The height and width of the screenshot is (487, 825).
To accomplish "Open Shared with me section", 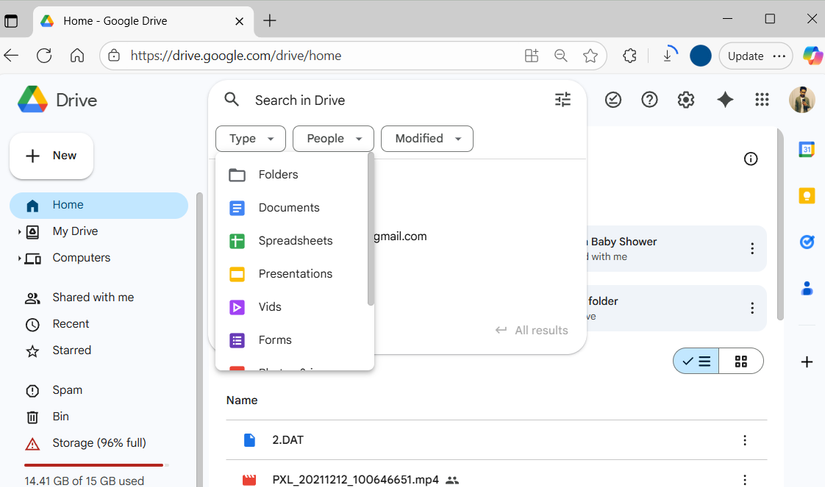I will pyautogui.click(x=92, y=298).
